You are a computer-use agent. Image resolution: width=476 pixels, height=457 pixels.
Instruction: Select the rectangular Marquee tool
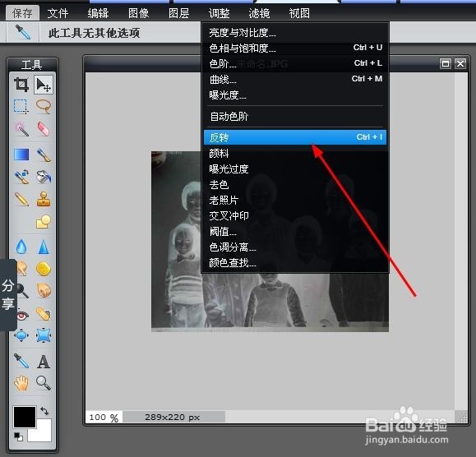(21, 106)
